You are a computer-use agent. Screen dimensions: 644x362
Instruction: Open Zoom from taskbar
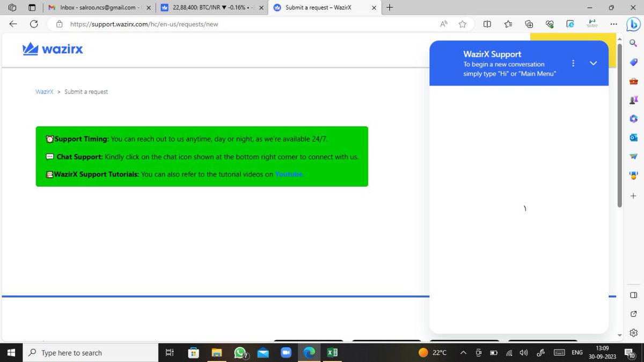tap(286, 352)
